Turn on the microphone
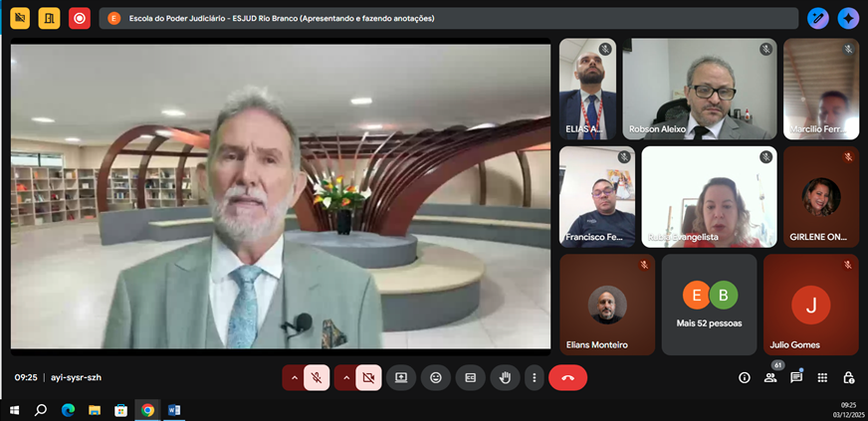 [317, 378]
